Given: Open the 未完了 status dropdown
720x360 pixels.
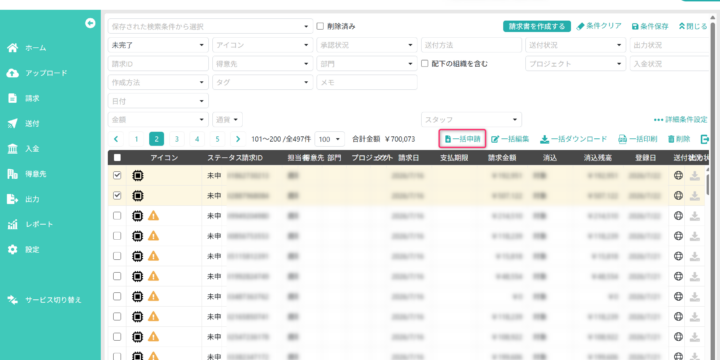Looking at the screenshot, I should (158, 45).
